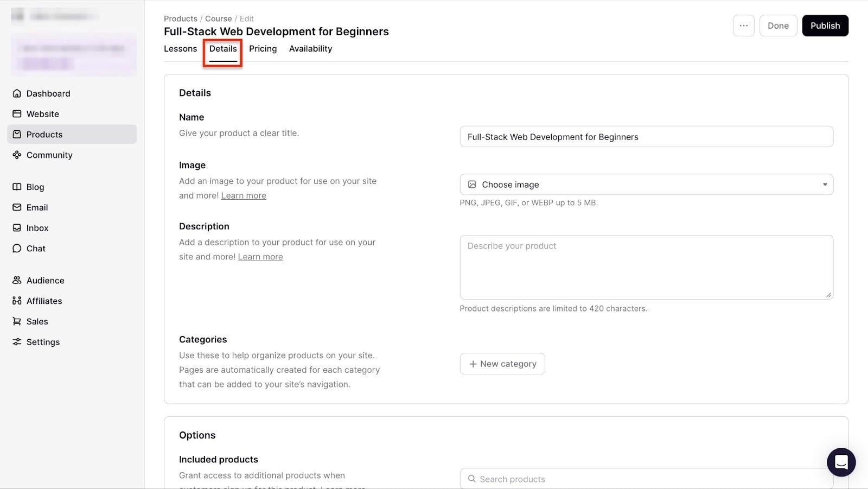This screenshot has width=868, height=489.
Task: Open the Settings sliders icon
Action: point(17,342)
